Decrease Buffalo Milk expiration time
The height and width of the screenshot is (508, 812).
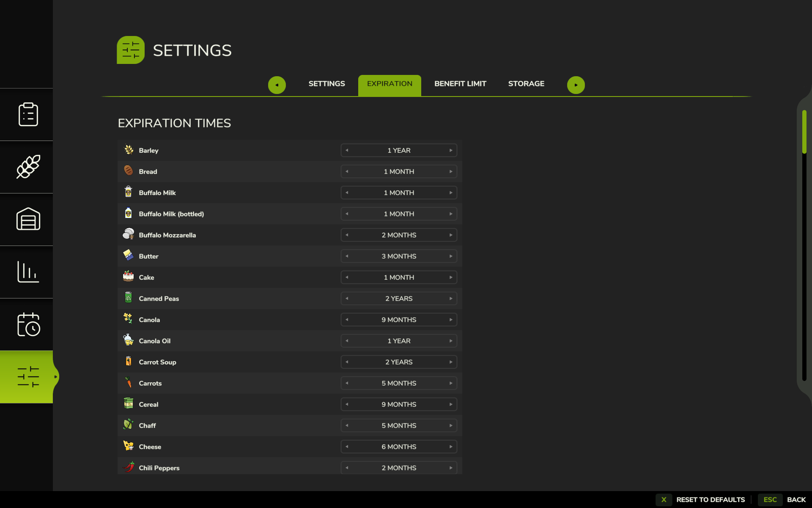tap(347, 193)
